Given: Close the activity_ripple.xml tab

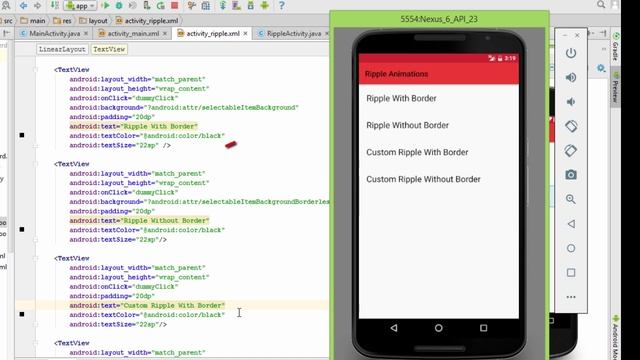Looking at the screenshot, I should click(245, 33).
